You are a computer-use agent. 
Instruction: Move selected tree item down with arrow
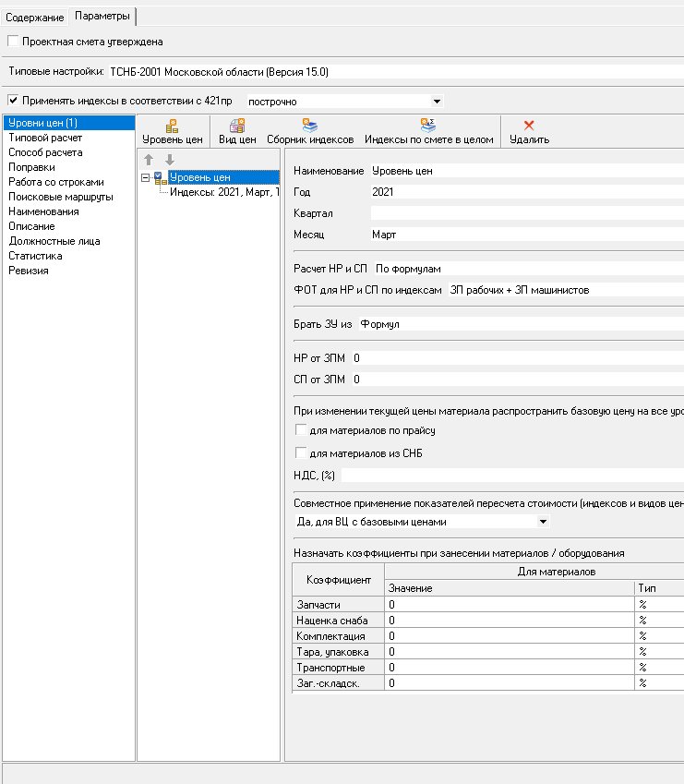[170, 160]
